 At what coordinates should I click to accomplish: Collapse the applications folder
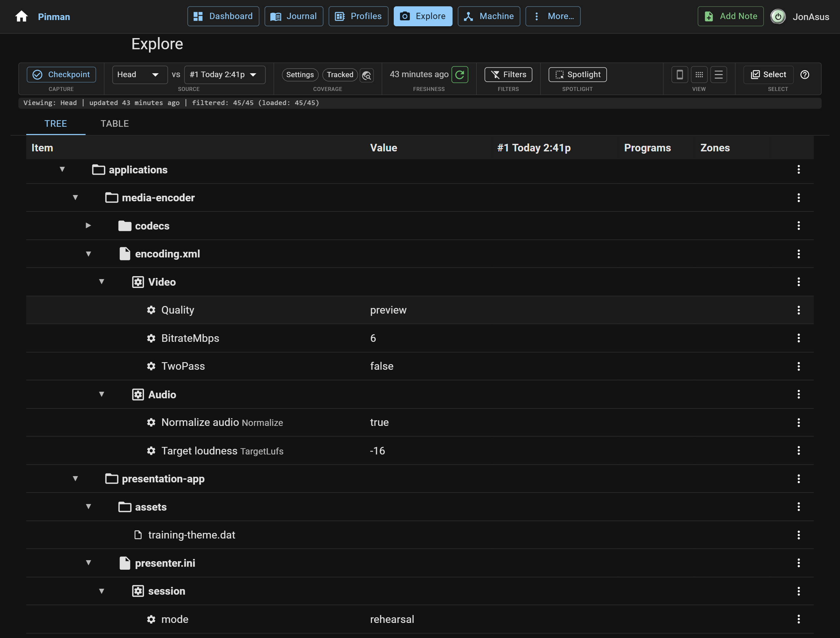tap(62, 169)
